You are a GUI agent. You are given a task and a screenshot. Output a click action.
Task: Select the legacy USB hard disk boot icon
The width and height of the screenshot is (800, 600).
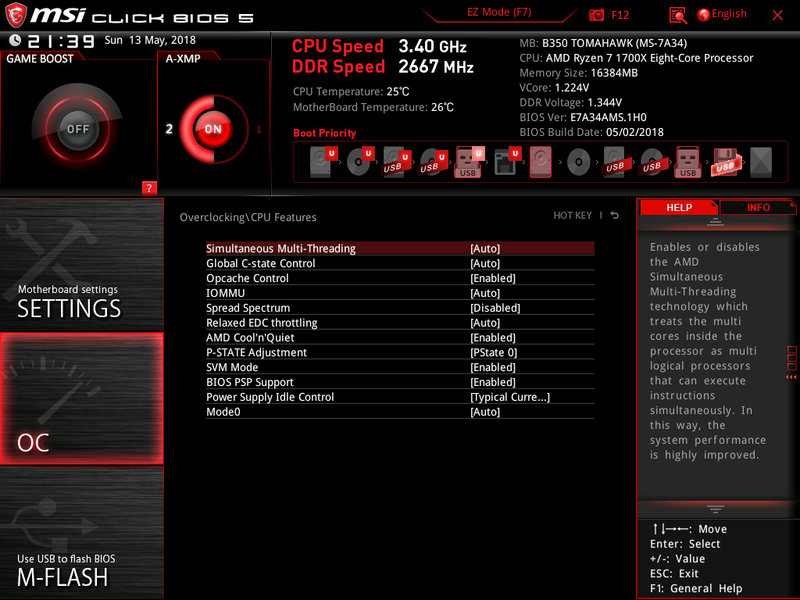614,162
